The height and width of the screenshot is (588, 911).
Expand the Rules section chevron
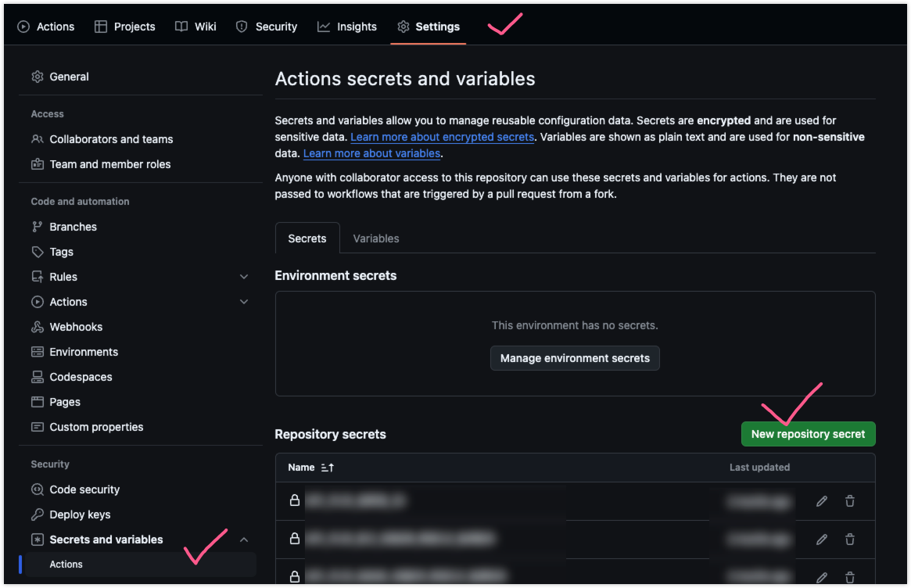coord(244,277)
